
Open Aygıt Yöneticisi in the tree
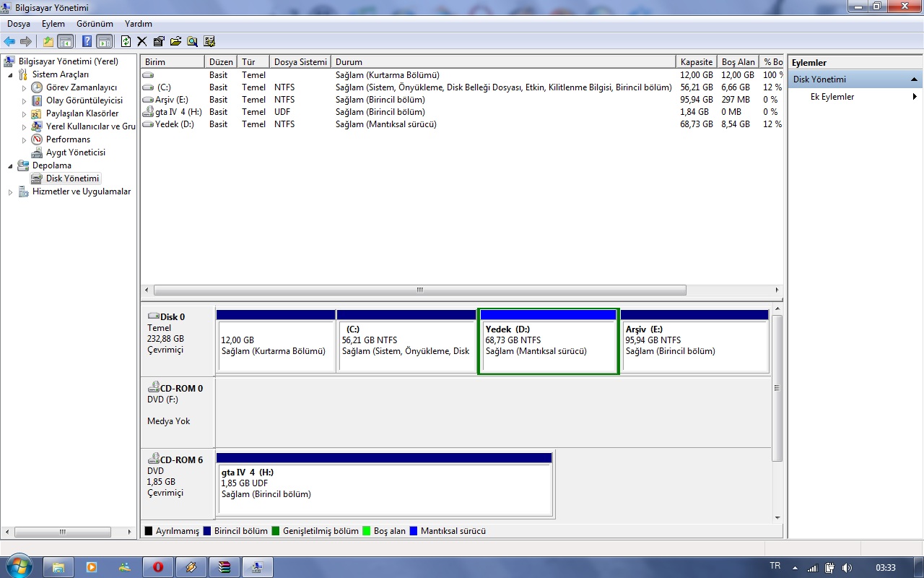pos(76,152)
